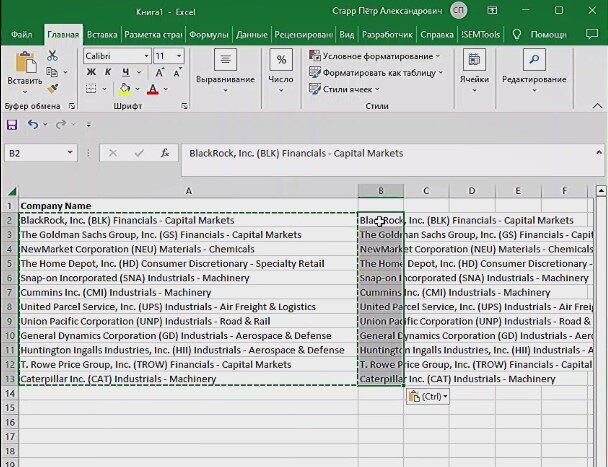Select all cells with corner triangle
Screen dimensions: 608x467
(x=12, y=191)
